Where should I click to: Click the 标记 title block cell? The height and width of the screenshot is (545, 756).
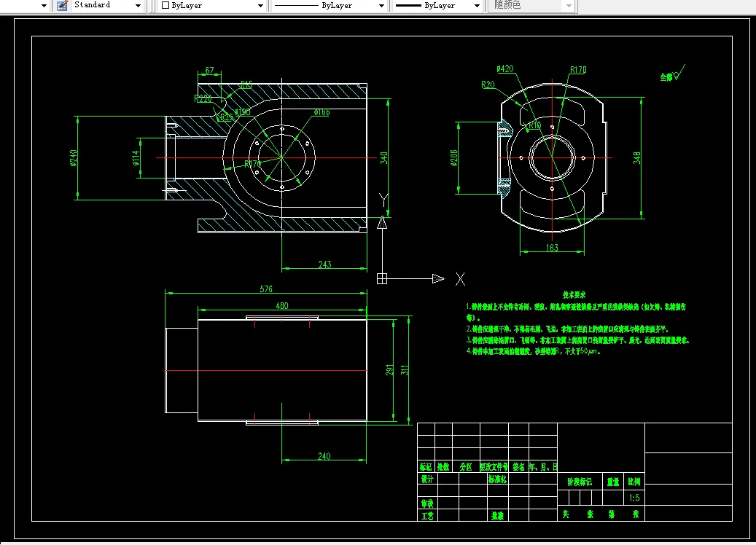(x=426, y=466)
